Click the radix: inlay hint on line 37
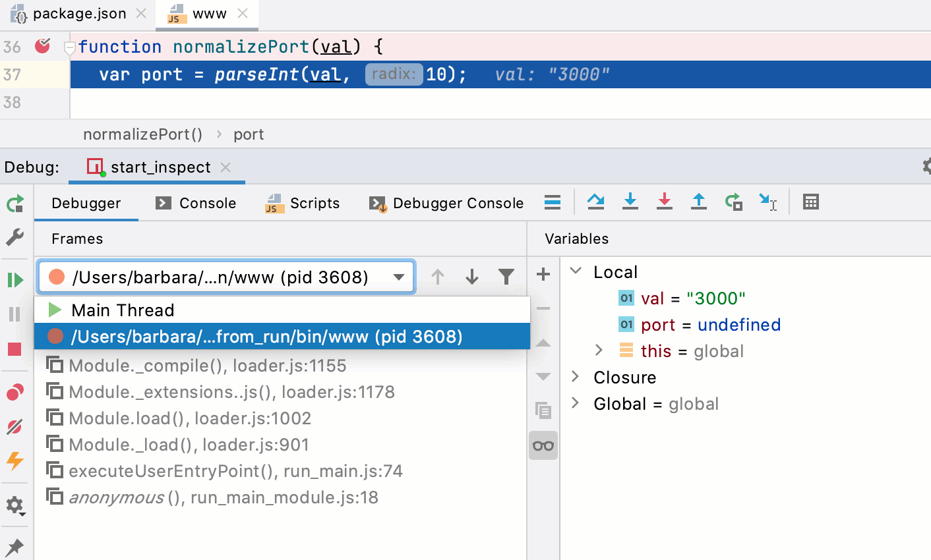 click(x=394, y=74)
